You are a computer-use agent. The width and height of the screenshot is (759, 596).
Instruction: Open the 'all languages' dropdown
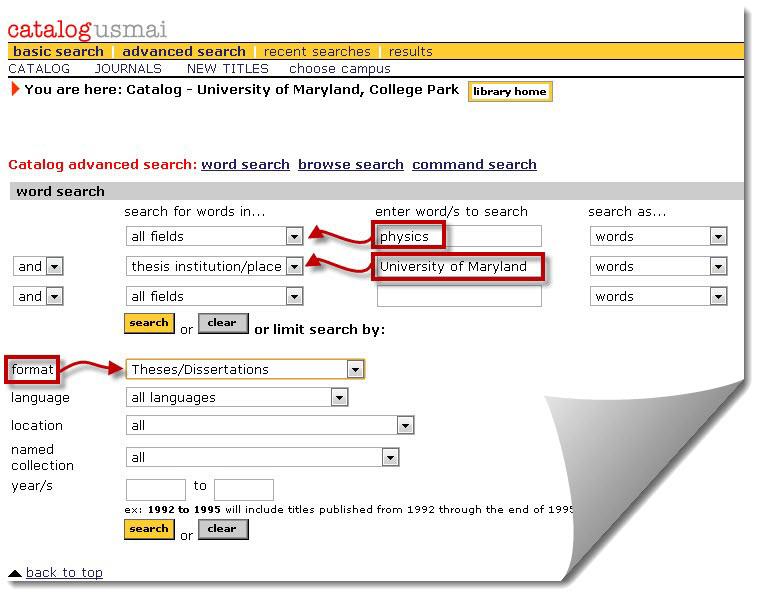point(237,397)
